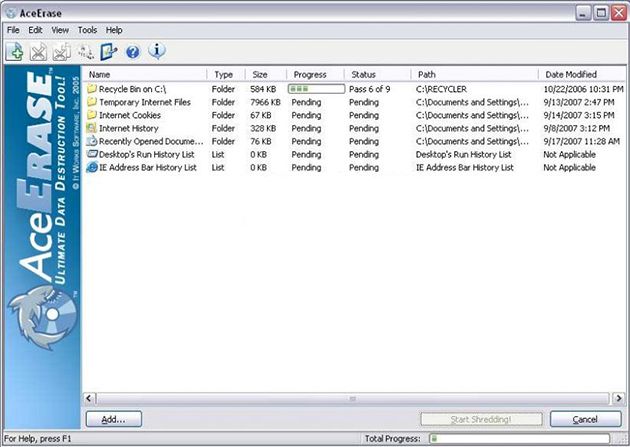Image resolution: width=630 pixels, height=447 pixels.
Task: Select the Temporary Internet Files folder icon
Action: pos(92,102)
